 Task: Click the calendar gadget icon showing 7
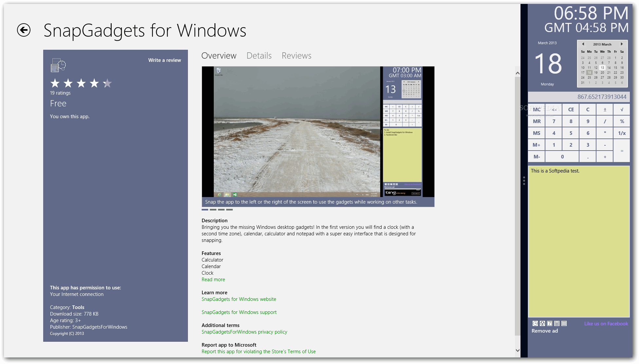pyautogui.click(x=550, y=323)
